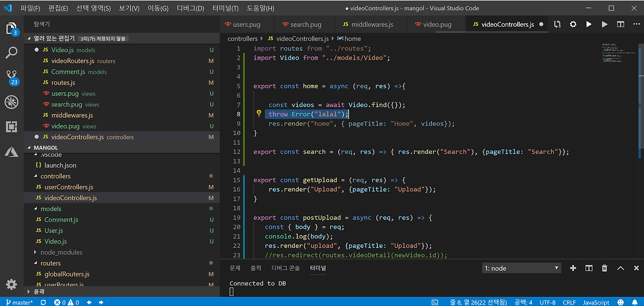Screen dimensions: 644x306
Task: Click the right arrow in status bar
Action: pyautogui.click(x=101, y=302)
